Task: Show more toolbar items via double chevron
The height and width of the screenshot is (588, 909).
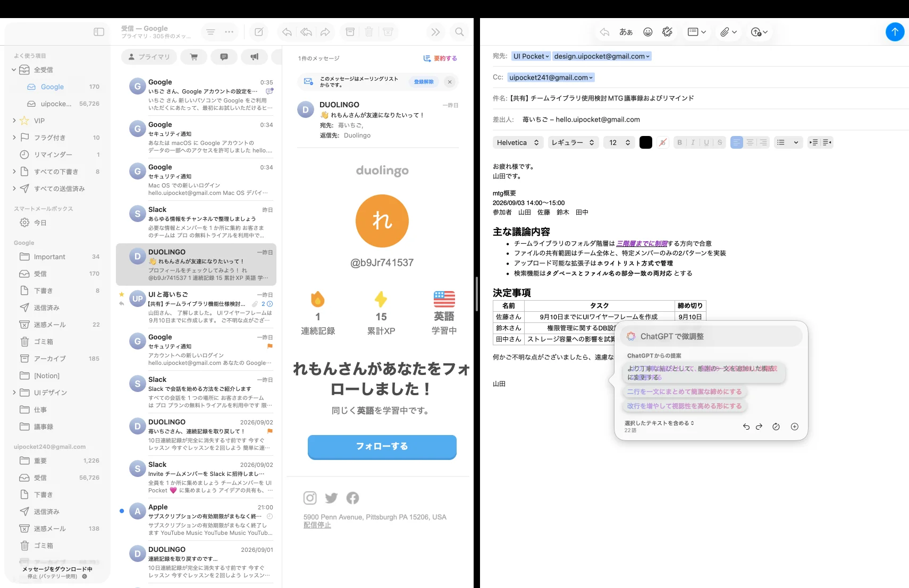Action: [435, 32]
